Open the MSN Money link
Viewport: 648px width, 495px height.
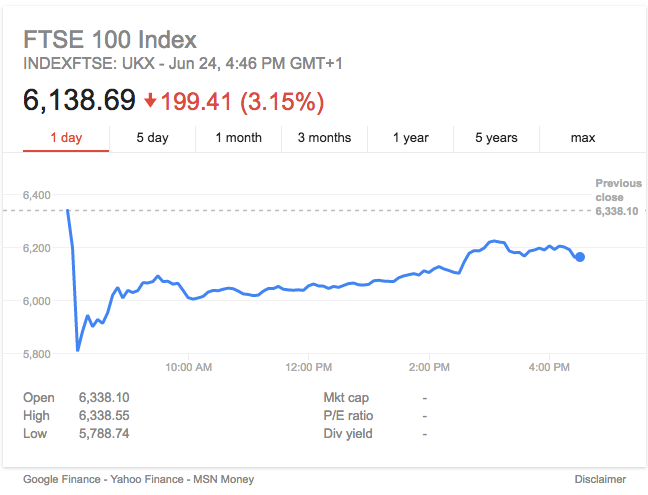[223, 479]
